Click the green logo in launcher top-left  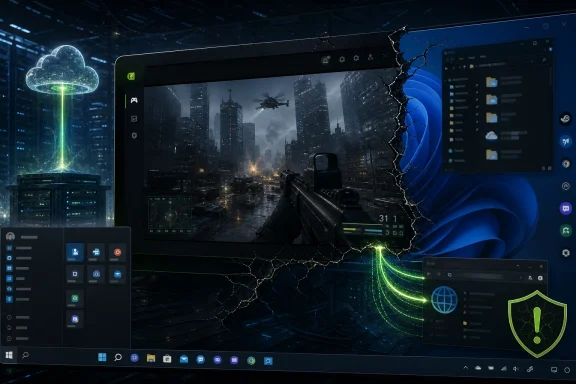[131, 76]
